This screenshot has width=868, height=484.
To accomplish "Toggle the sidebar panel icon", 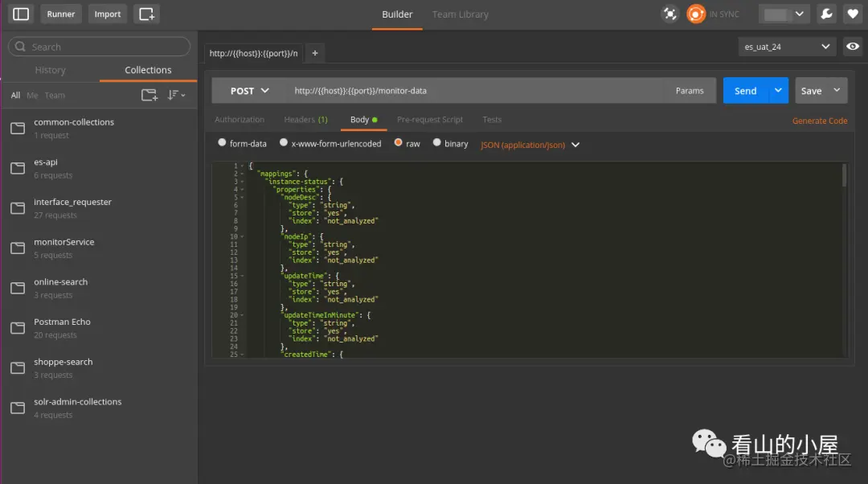I will pyautogui.click(x=21, y=14).
